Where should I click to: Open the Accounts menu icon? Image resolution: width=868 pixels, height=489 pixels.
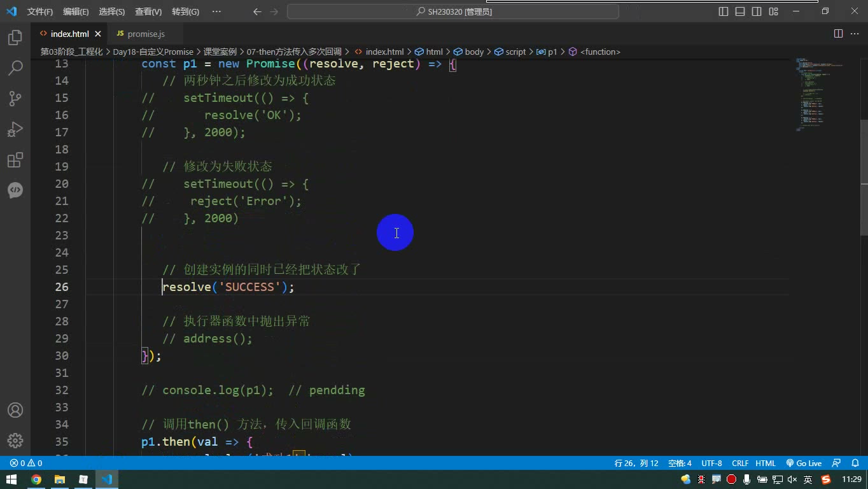click(15, 410)
